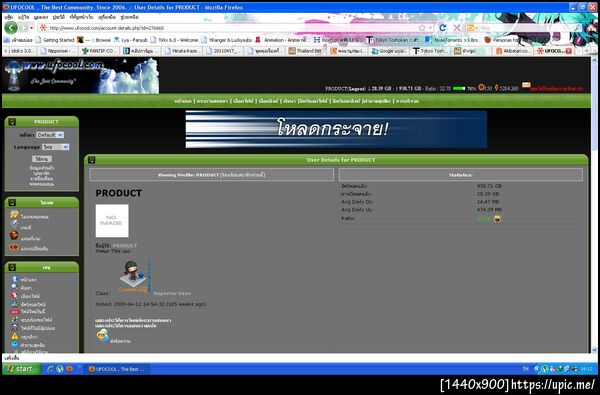The height and width of the screenshot is (395, 600).
Task: Click the apply button under Language dropdown
Action: 42,158
